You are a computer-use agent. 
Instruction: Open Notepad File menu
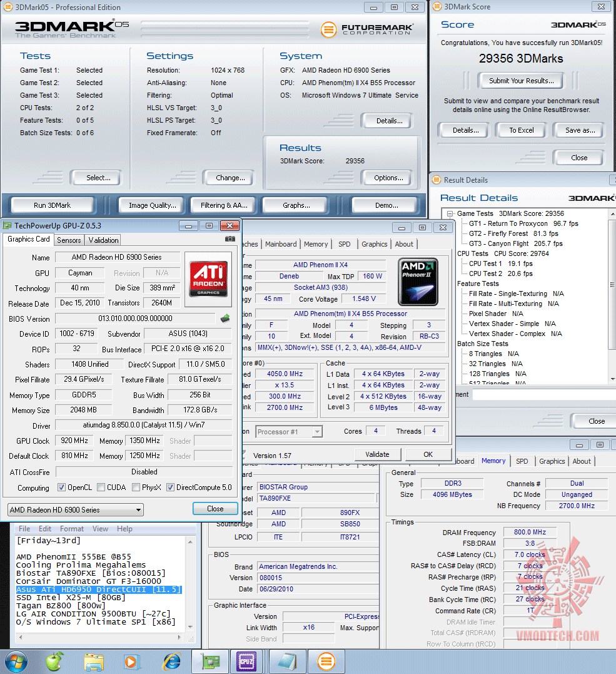pos(24,529)
